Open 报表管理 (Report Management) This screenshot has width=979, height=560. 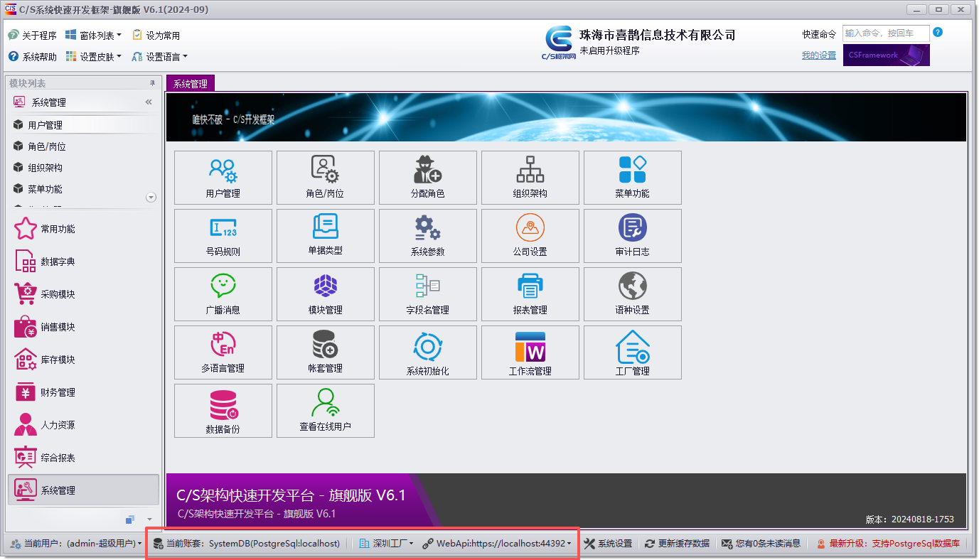click(530, 294)
